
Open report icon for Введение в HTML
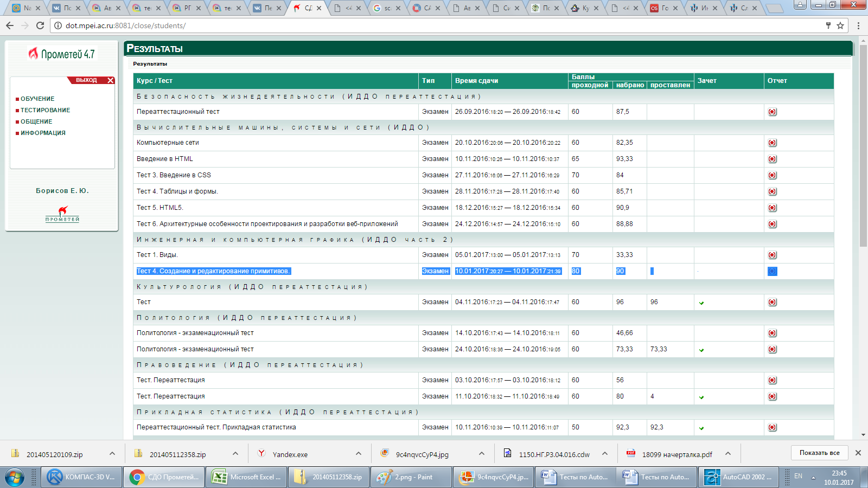(773, 159)
